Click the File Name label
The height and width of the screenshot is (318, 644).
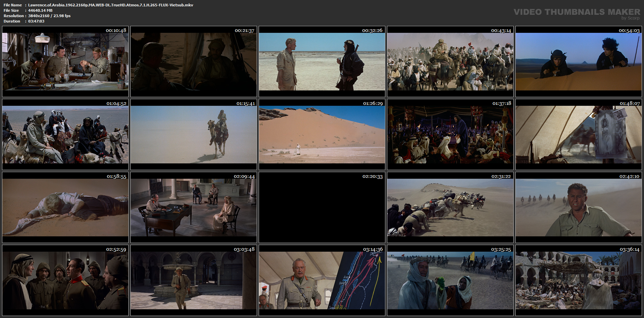click(13, 5)
